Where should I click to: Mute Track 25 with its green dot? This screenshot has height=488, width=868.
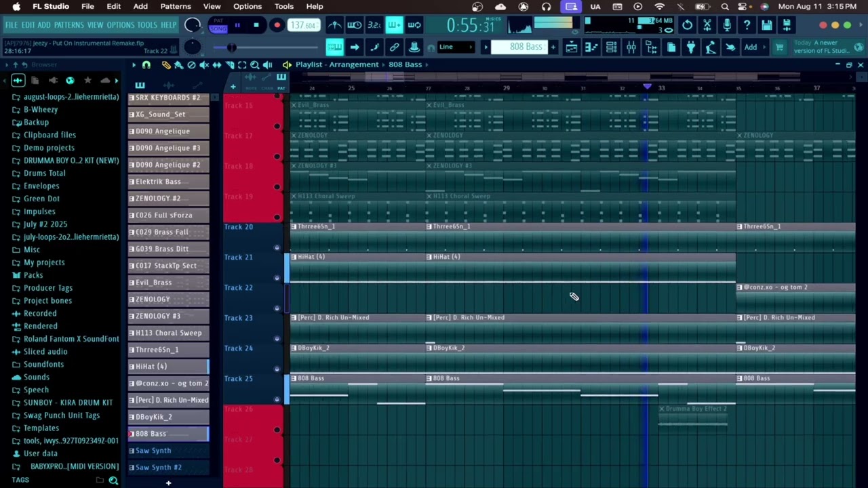(x=277, y=399)
